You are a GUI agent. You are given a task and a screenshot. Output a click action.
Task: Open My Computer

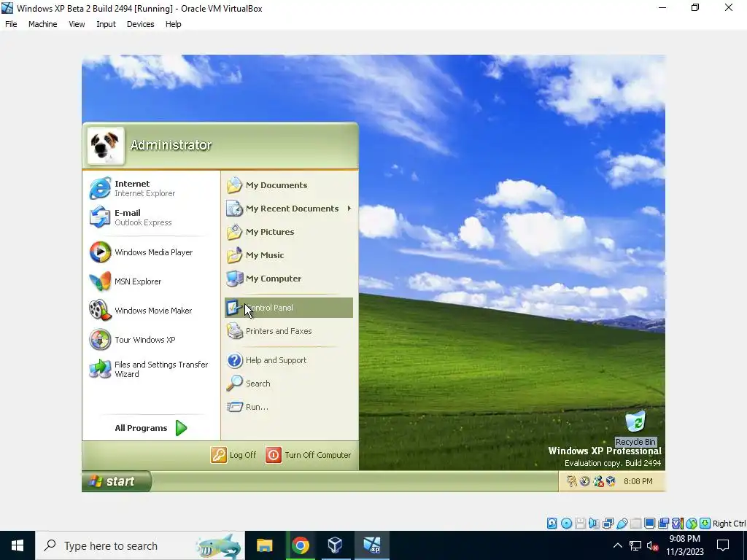click(289, 279)
